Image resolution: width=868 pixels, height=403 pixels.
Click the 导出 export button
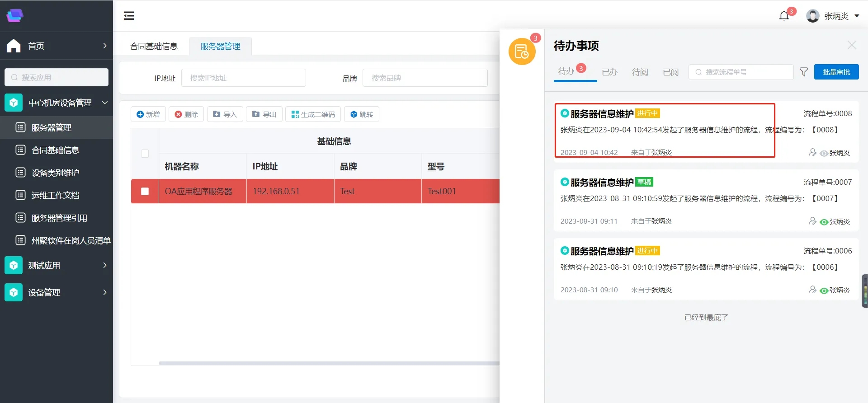(264, 114)
